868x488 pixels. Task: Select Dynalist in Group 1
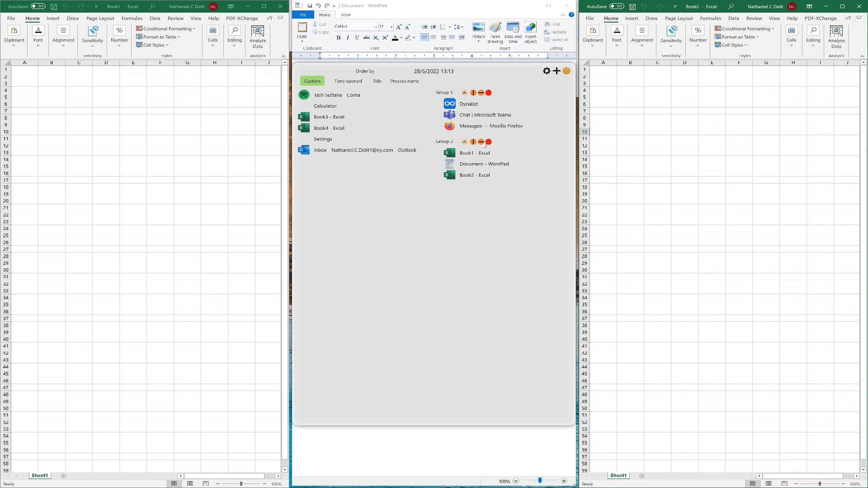click(x=461, y=104)
